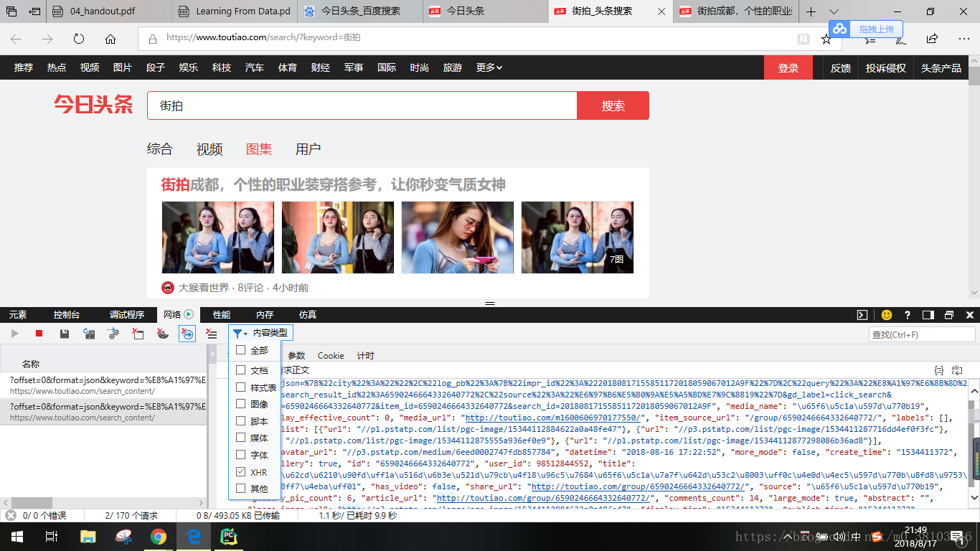Clear cookies icon in network toolbar

pyautogui.click(x=163, y=334)
